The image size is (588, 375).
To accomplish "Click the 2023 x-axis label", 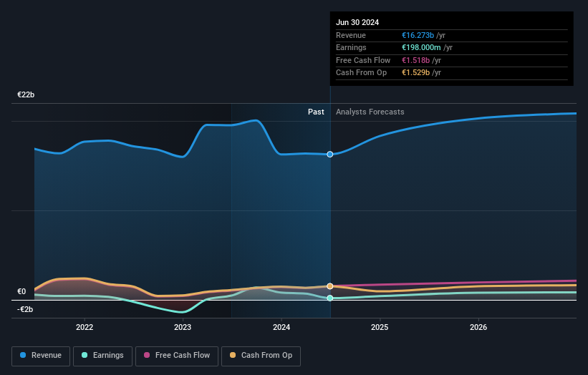I will [x=183, y=327].
